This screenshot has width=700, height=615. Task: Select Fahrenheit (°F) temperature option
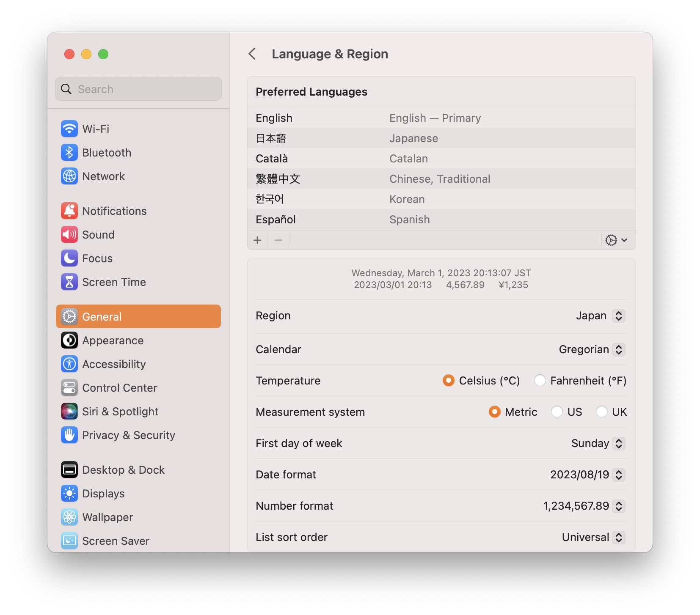point(540,381)
